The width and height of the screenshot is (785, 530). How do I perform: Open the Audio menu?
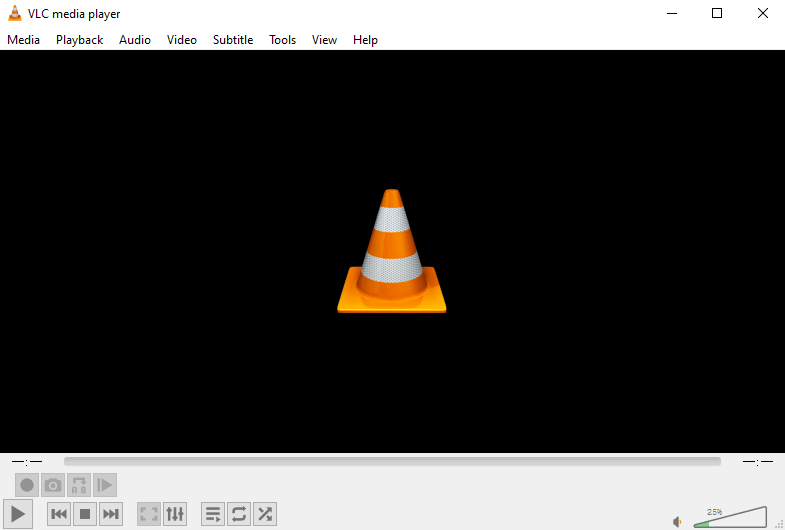[x=135, y=40]
